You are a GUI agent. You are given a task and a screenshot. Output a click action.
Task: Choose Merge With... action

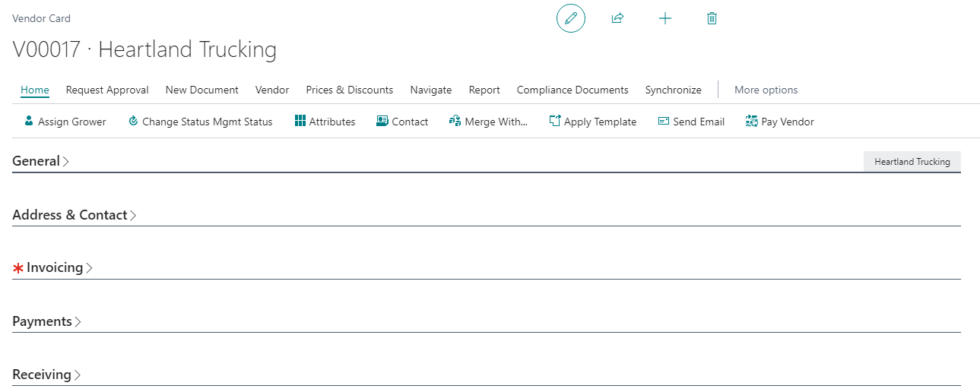(488, 122)
